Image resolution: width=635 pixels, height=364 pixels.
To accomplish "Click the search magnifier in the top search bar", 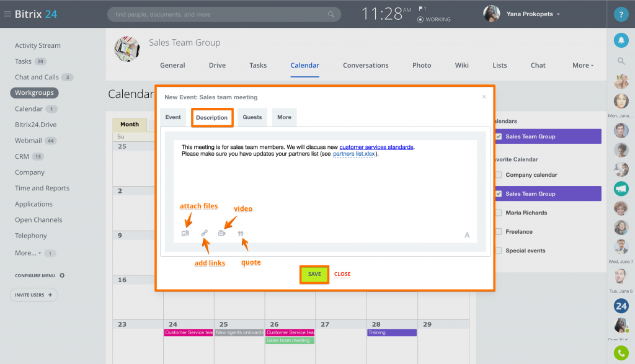I will point(331,14).
